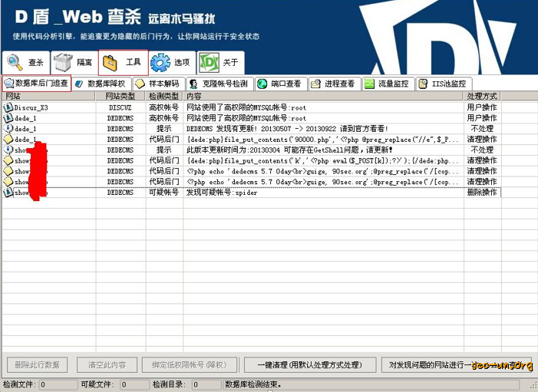Click the IIS池监控 tab icon

[x=423, y=84]
